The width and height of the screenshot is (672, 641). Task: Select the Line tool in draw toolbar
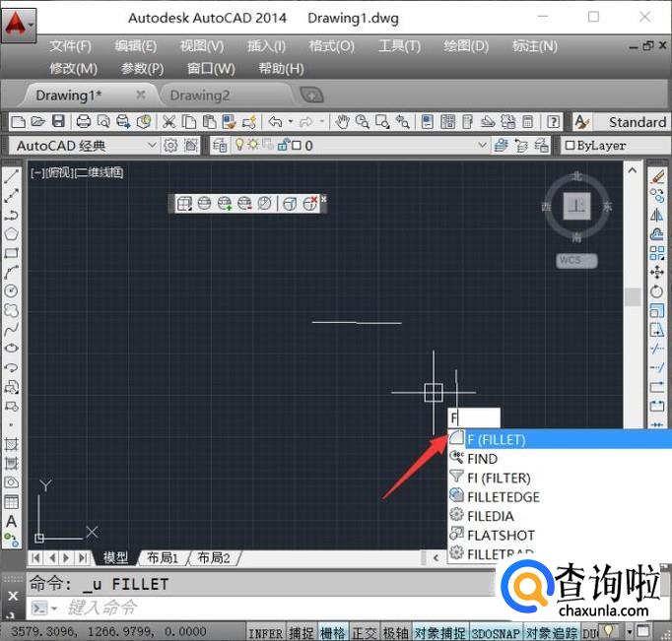pos(12,177)
